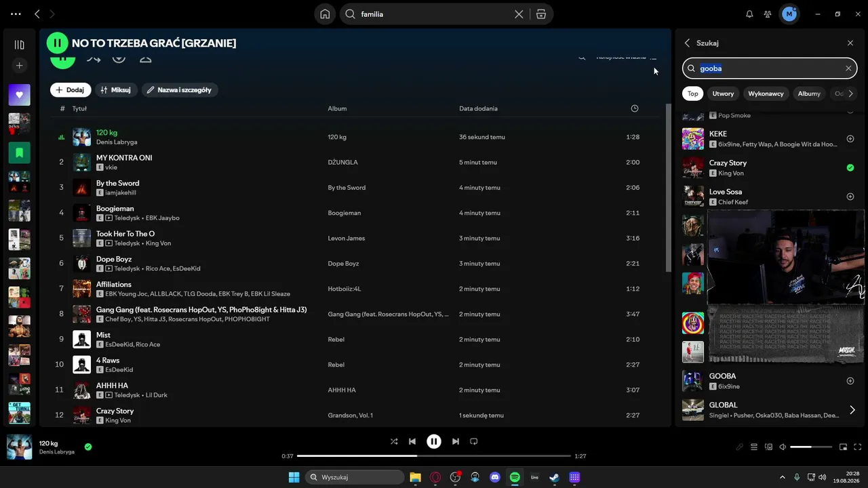Viewport: 868px width, 488px height.
Task: Navigate back with the top-left arrow
Action: pyautogui.click(x=37, y=14)
